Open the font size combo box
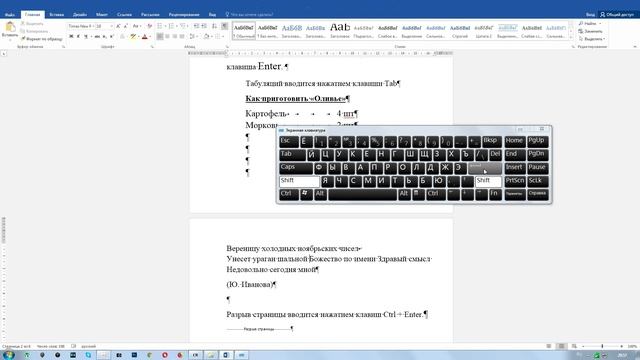Viewport: 640px width, 360px height. pos(104,26)
